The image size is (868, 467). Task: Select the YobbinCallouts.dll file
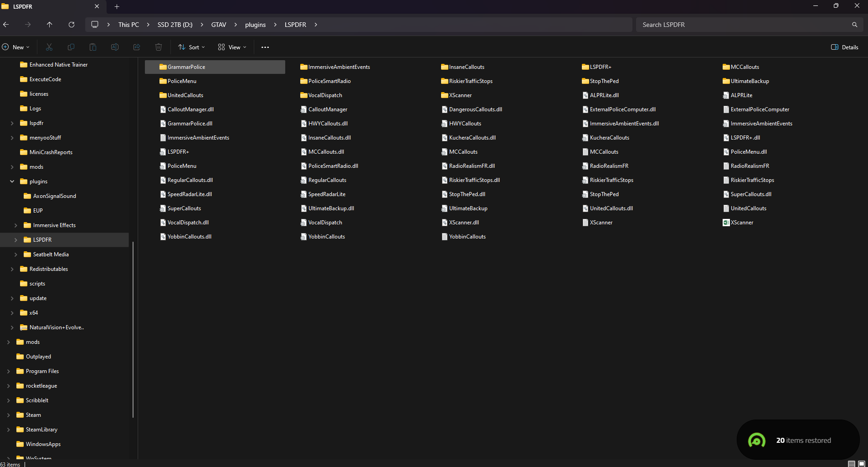[x=186, y=237]
